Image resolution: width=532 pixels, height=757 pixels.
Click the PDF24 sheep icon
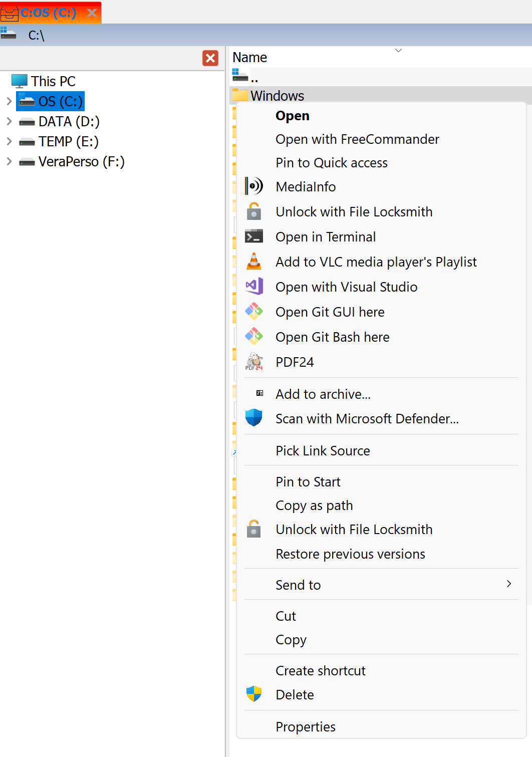click(254, 361)
